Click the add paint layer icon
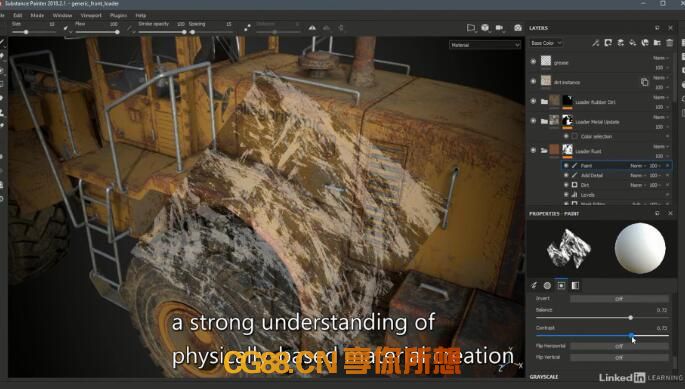The height and width of the screenshot is (389, 685). pyautogui.click(x=620, y=43)
